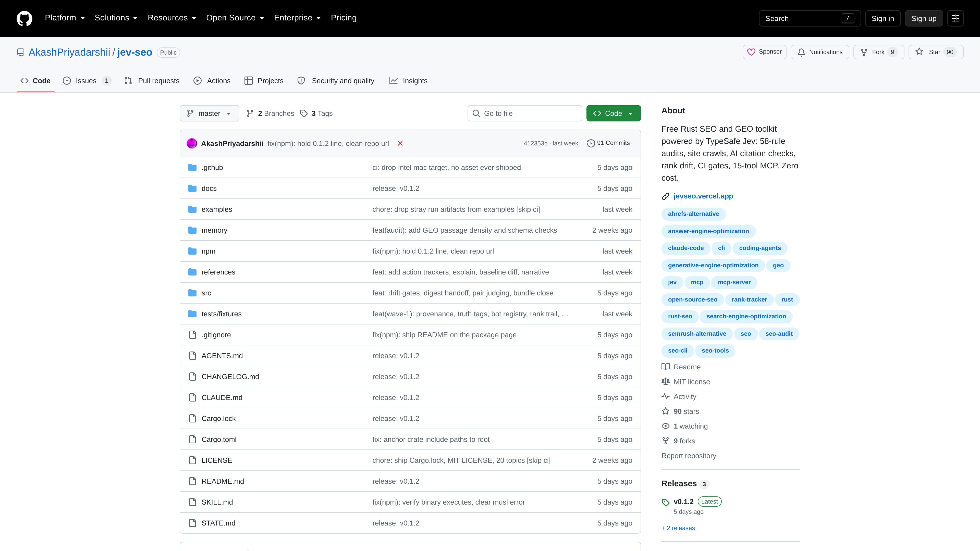Open GitHub homepage via Octocat logo

[24, 18]
